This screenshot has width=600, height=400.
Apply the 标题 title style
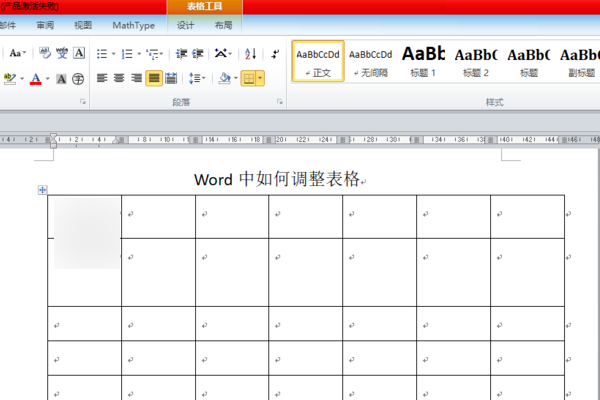click(x=528, y=61)
